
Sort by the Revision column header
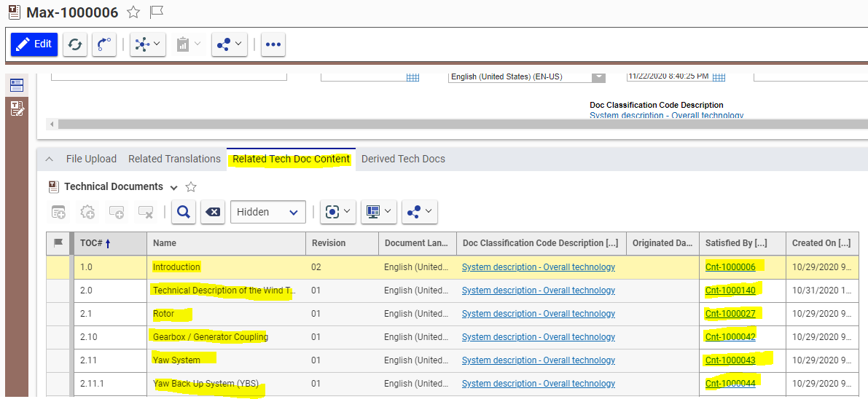pyautogui.click(x=342, y=243)
